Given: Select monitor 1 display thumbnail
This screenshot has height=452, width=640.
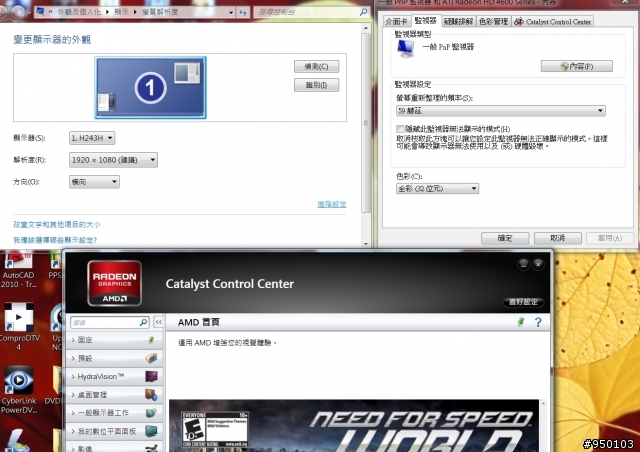Looking at the screenshot, I should tap(150, 87).
